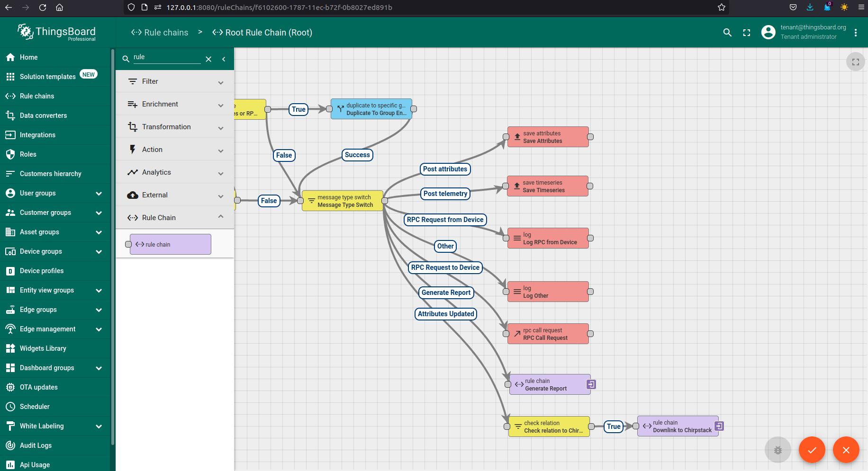The image size is (868, 471).
Task: Open Integrations in the sidebar
Action: [55, 135]
